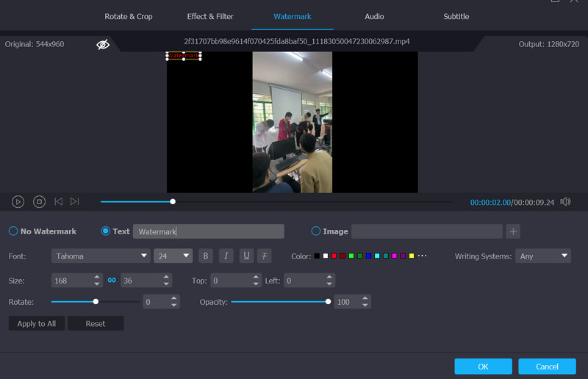The image size is (588, 379).
Task: Toggle preview visibility with the eye icon
Action: (103, 45)
